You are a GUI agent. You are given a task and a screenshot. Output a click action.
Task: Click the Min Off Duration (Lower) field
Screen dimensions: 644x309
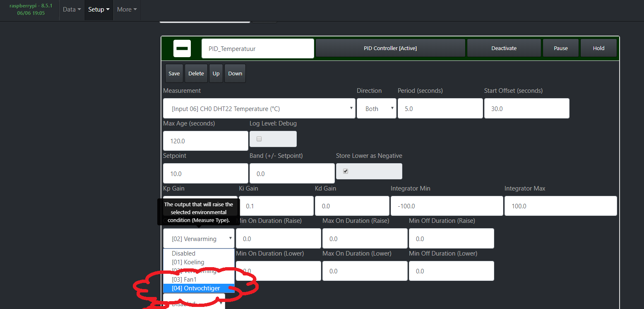(x=451, y=271)
